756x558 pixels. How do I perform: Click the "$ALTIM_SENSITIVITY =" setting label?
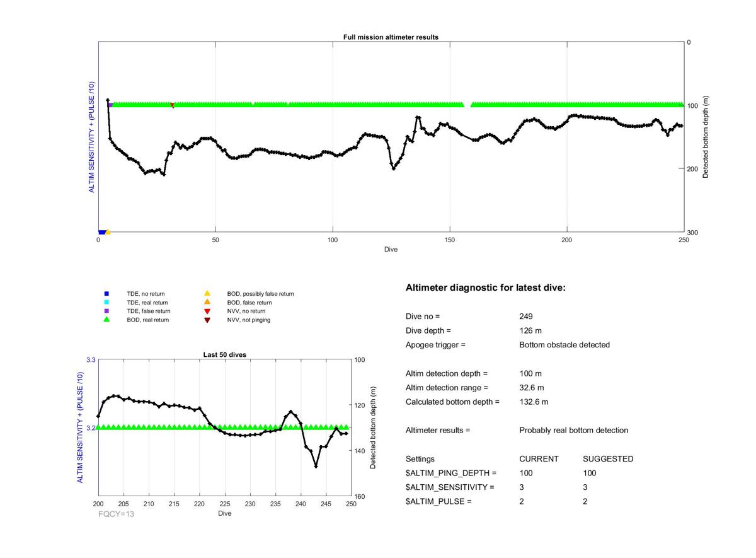coord(450,487)
